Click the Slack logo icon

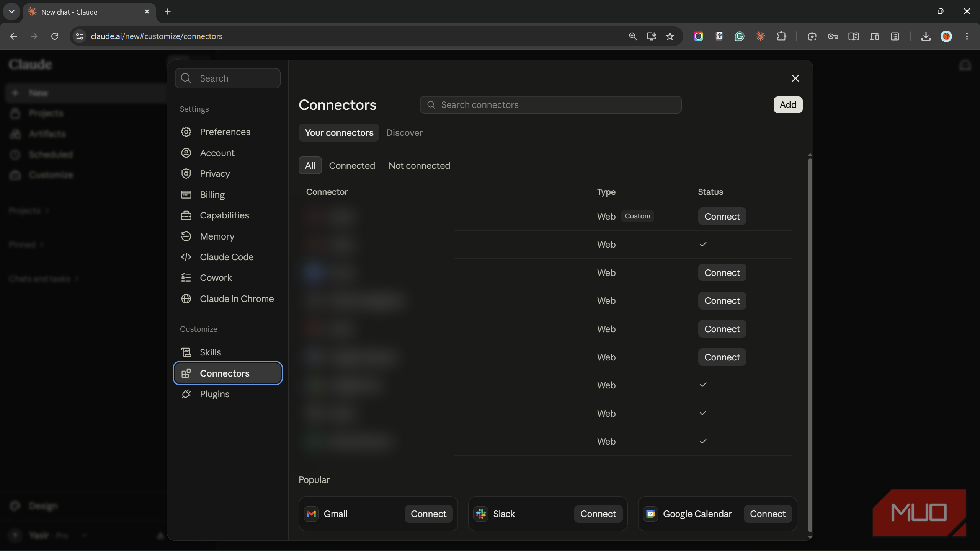[481, 514]
